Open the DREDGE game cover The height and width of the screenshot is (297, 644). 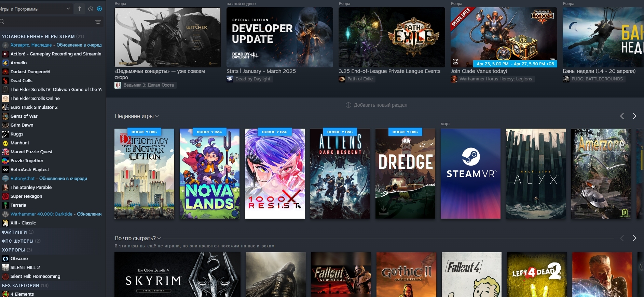pos(405,174)
